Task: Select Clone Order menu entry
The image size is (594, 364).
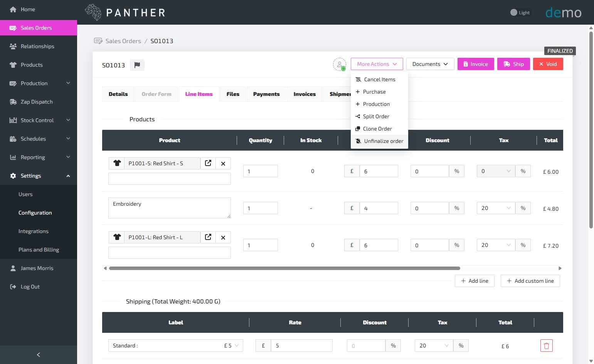Action: (379, 129)
